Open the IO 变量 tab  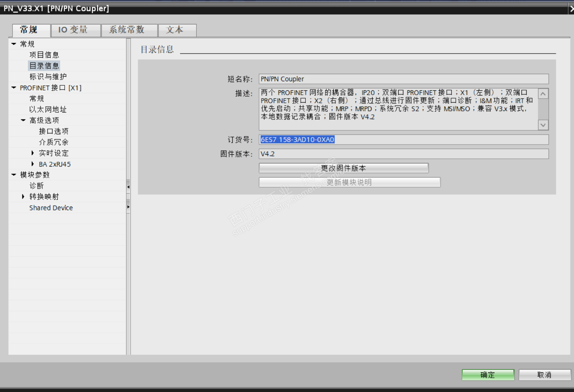point(76,30)
